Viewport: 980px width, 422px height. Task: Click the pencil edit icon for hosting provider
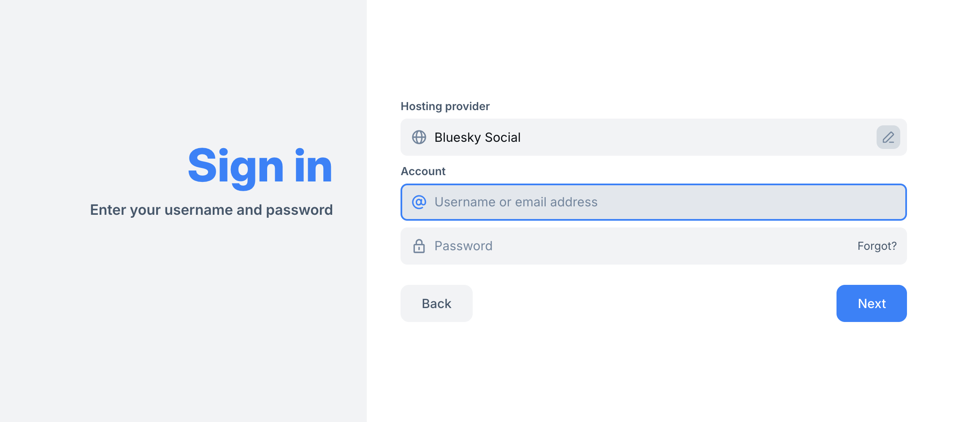(888, 137)
